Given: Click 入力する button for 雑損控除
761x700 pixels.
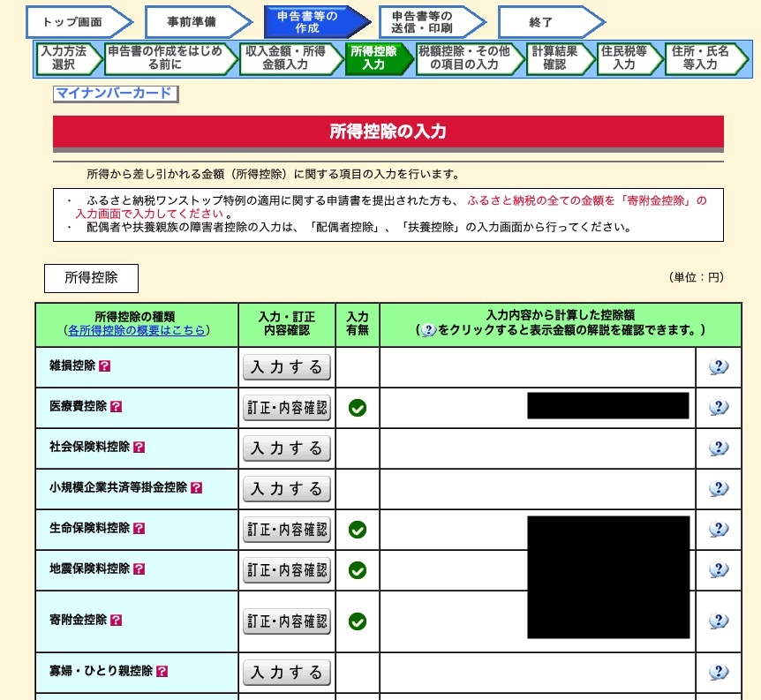Looking at the screenshot, I should (286, 367).
